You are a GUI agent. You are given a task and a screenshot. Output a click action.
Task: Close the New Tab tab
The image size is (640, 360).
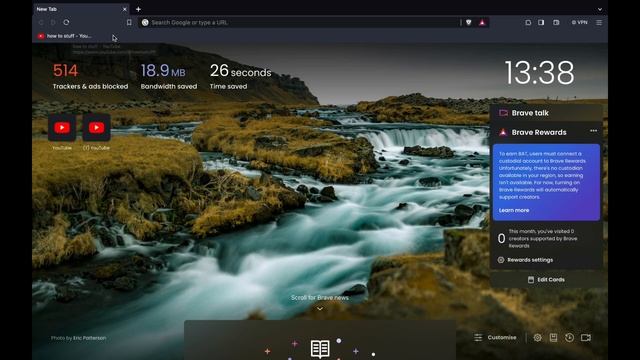124,9
